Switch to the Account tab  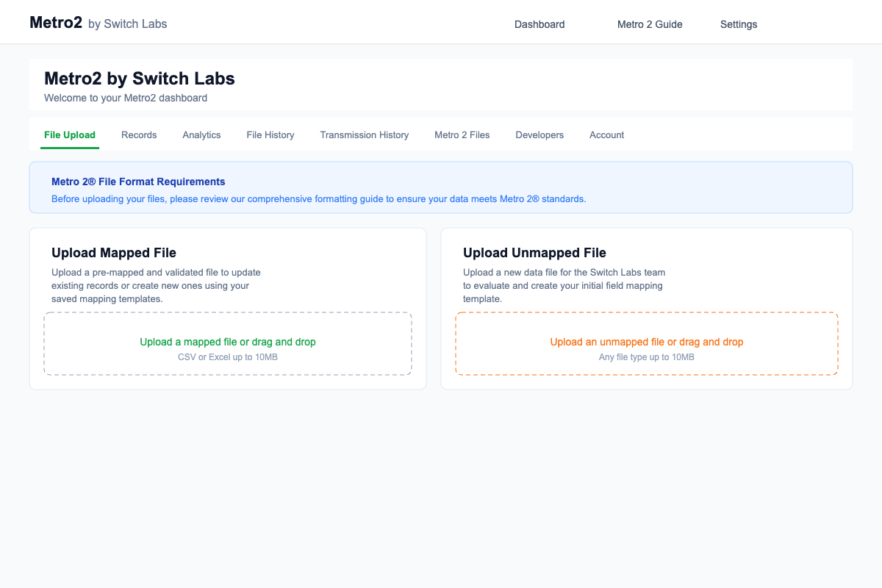pos(606,135)
